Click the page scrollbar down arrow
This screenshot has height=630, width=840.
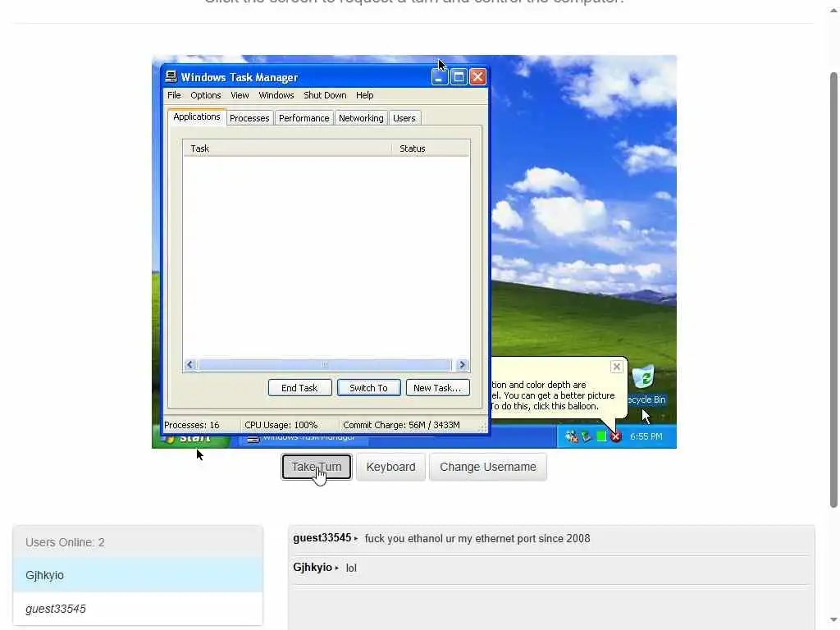[833, 620]
